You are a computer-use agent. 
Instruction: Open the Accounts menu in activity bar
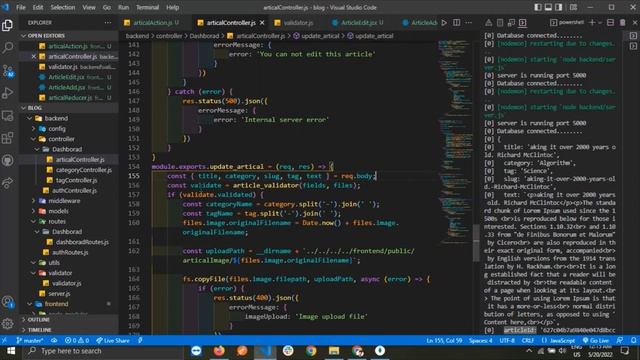pos(7,302)
